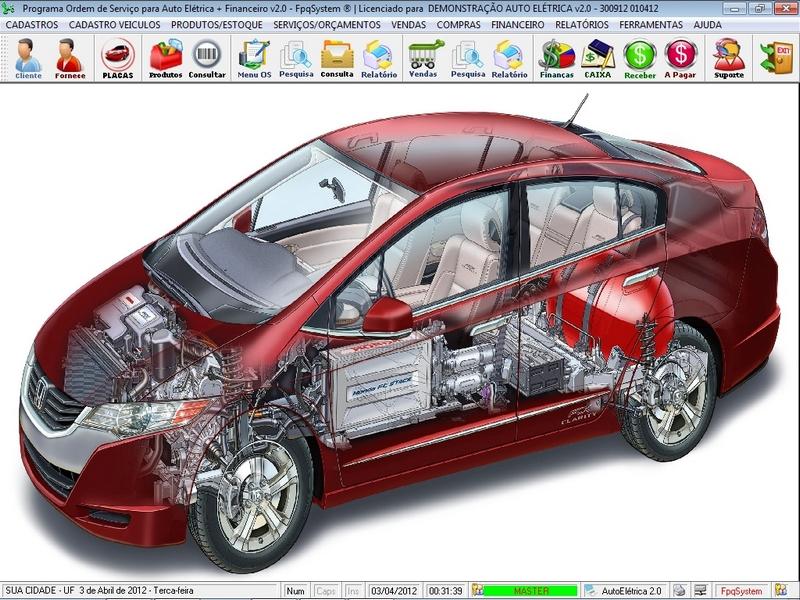Open the green Receber dollar icon

pos(640,58)
